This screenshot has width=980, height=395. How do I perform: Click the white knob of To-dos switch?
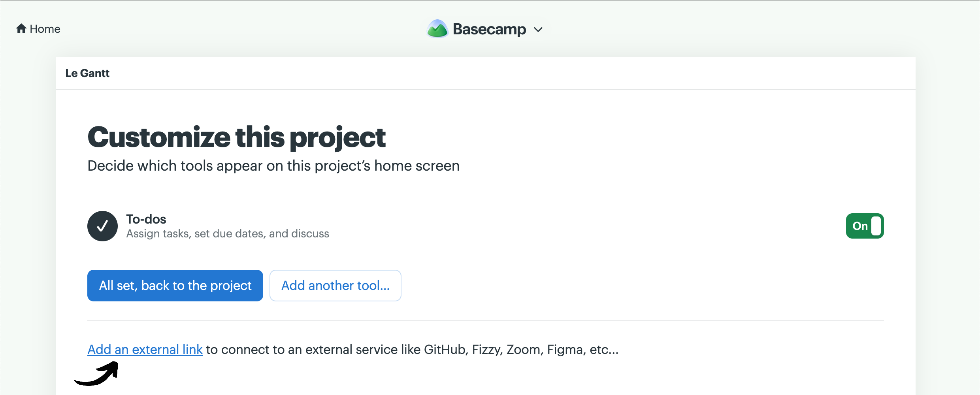[876, 226]
